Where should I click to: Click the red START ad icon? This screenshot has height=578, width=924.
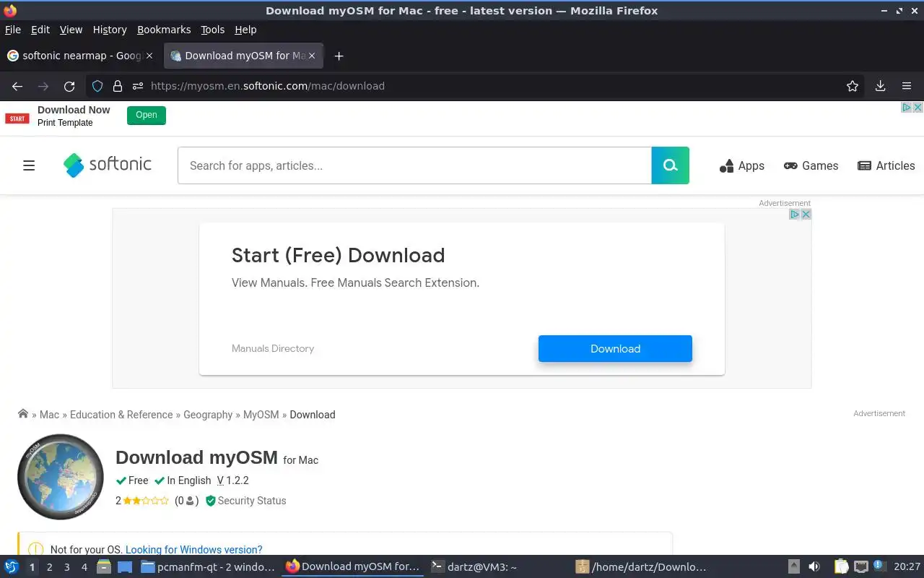tap(17, 118)
